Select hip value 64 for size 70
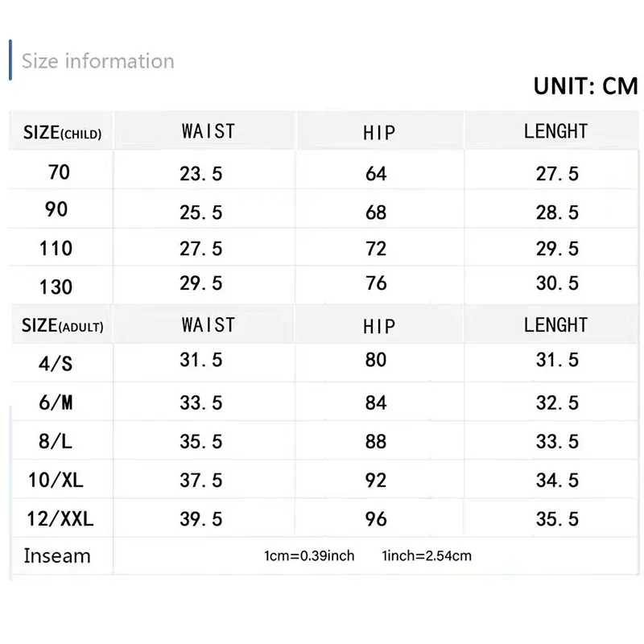The width and height of the screenshot is (644, 644). [376, 174]
